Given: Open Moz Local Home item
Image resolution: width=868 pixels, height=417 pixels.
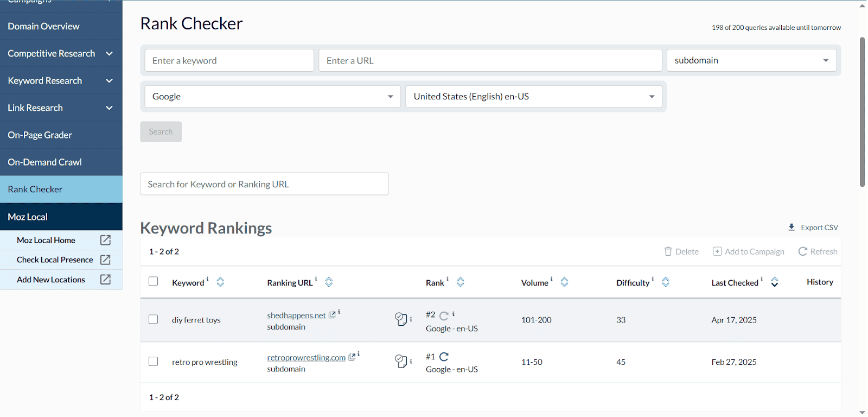Looking at the screenshot, I should tap(46, 240).
